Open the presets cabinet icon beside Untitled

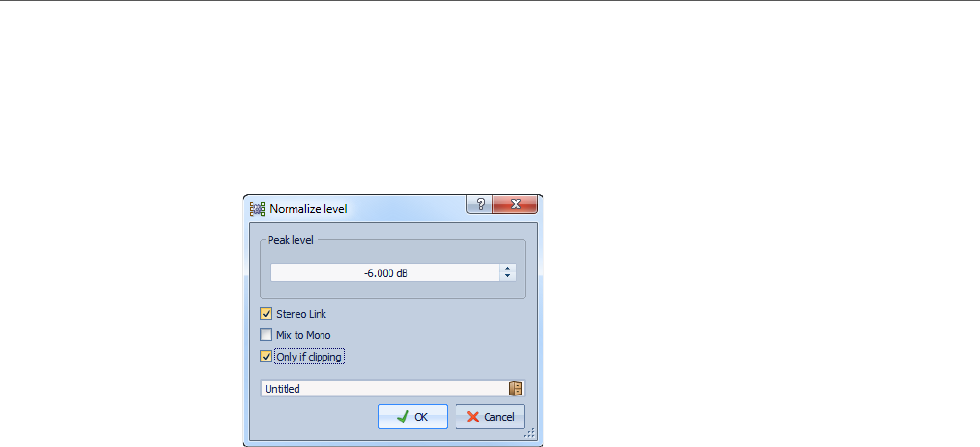[515, 389]
